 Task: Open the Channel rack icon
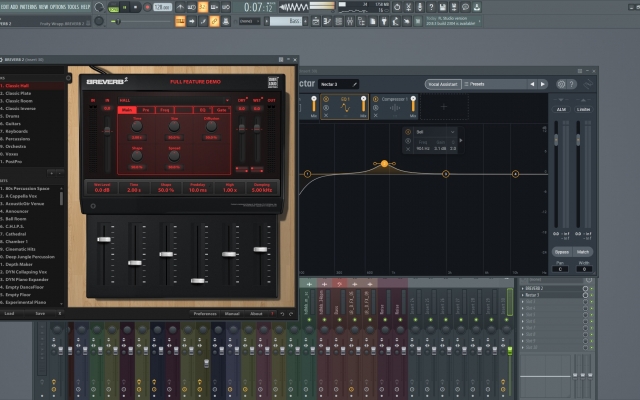pos(338,22)
